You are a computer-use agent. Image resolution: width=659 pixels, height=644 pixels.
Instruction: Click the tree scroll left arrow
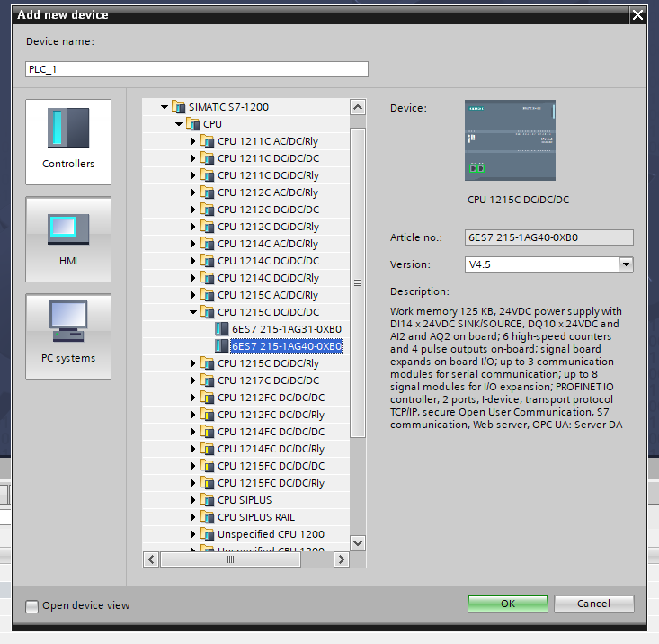(x=151, y=559)
